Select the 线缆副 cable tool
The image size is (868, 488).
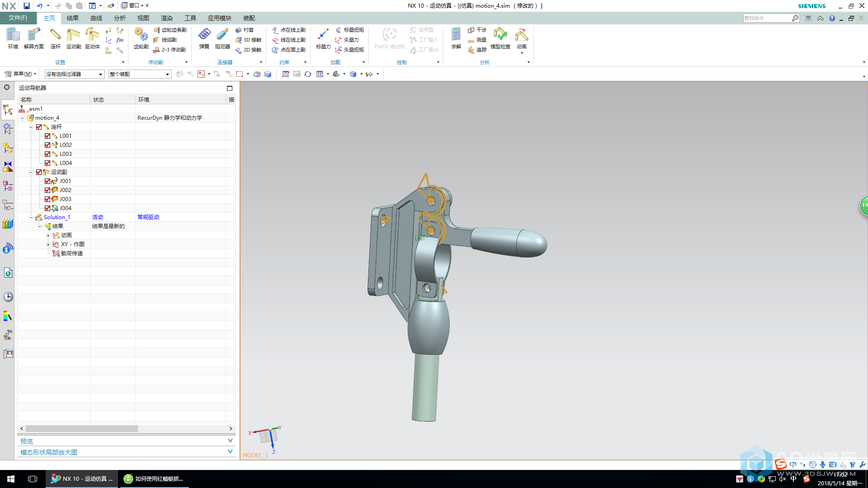click(x=165, y=40)
